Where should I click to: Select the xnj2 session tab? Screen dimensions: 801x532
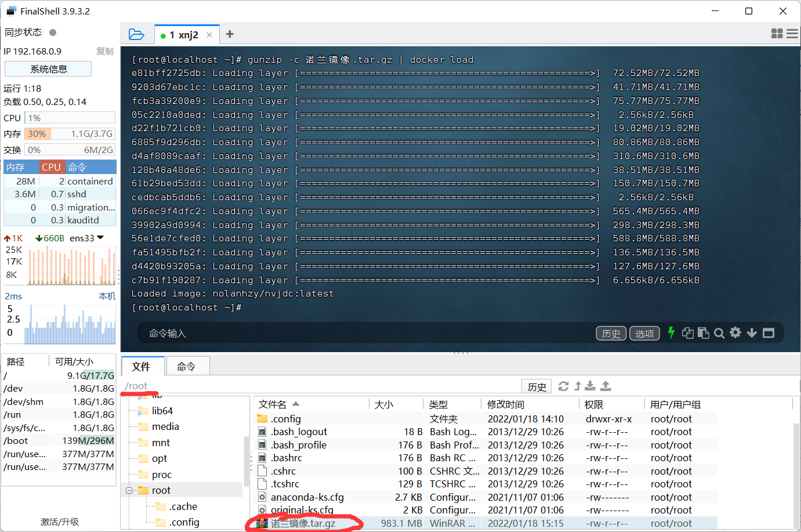click(183, 35)
